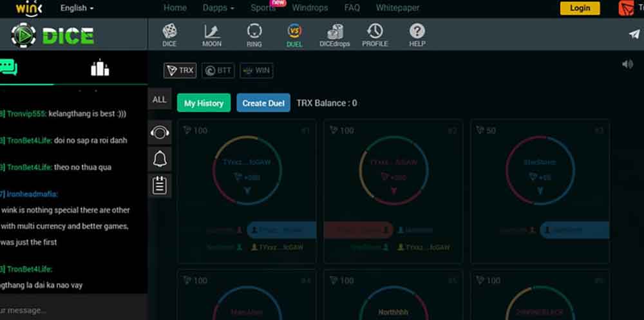Mute the sound speaker icon
The image size is (644, 320).
627,64
